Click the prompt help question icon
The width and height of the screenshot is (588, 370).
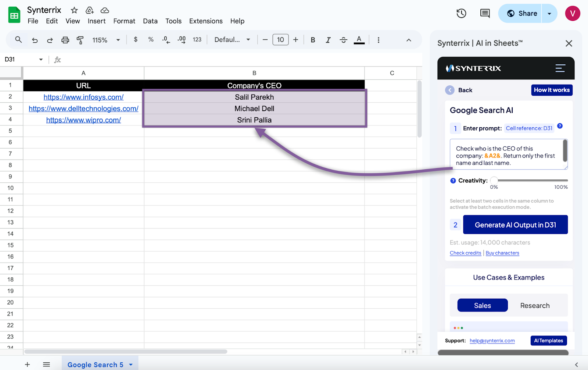coord(560,126)
